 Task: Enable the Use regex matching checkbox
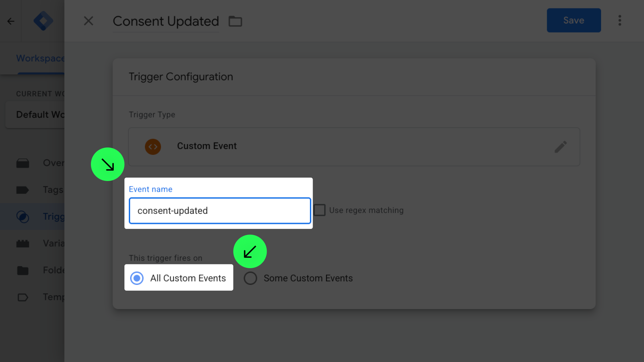(x=320, y=210)
